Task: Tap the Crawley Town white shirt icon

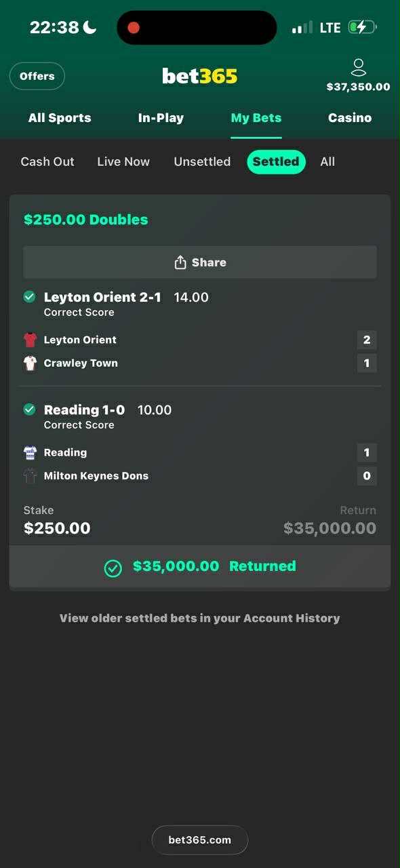Action: click(30, 363)
